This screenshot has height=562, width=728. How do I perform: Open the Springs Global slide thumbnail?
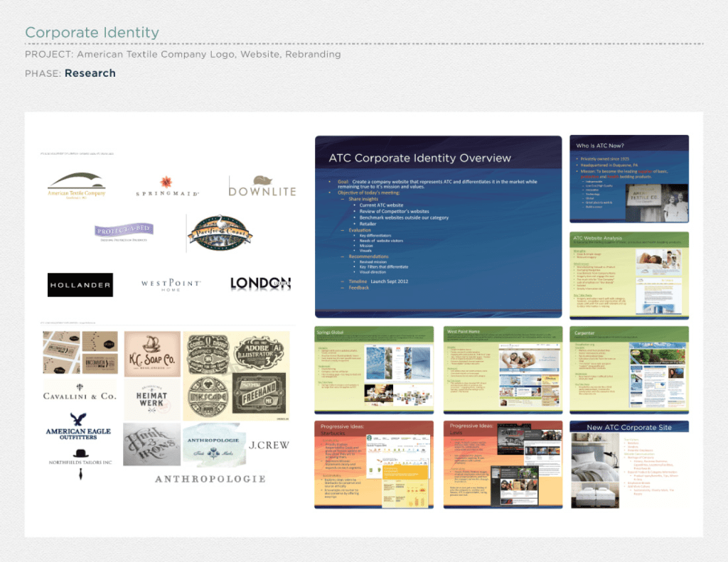pos(374,369)
